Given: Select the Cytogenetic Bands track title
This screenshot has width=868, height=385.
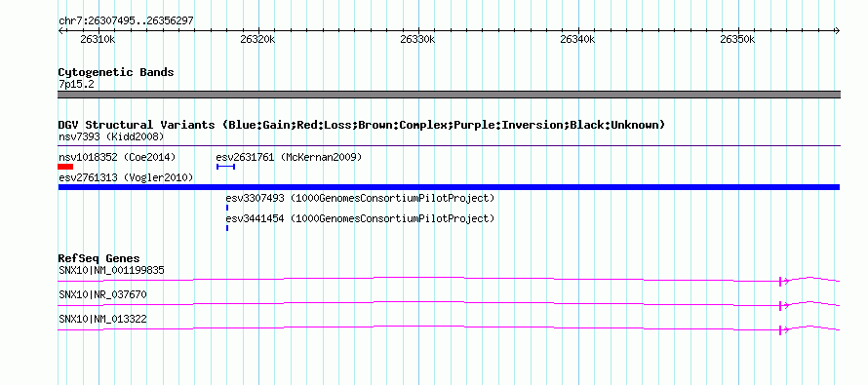Looking at the screenshot, I should coord(116,72).
